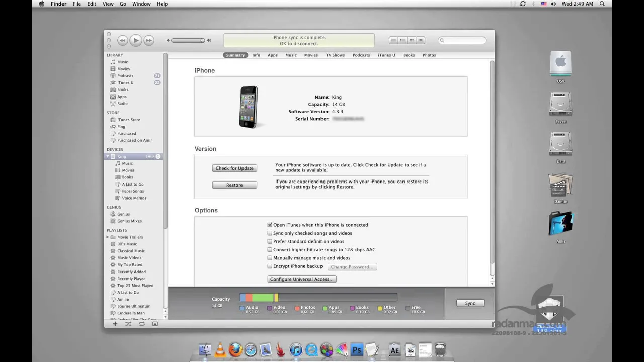644x362 pixels.
Task: Switch to grid view in iTunes
Action: tap(412, 40)
